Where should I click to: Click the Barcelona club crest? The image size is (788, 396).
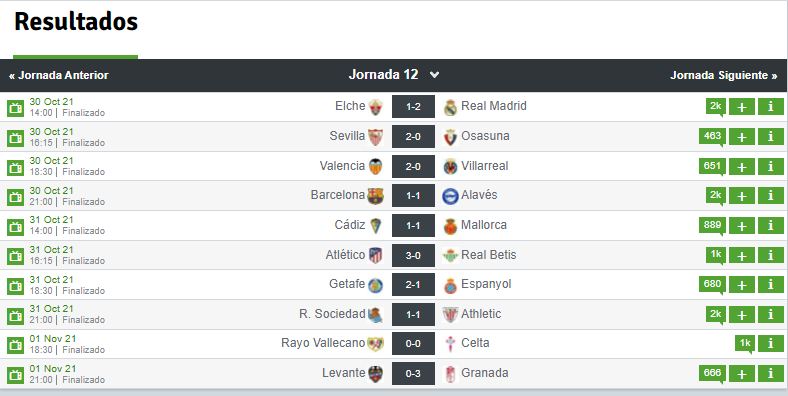375,195
